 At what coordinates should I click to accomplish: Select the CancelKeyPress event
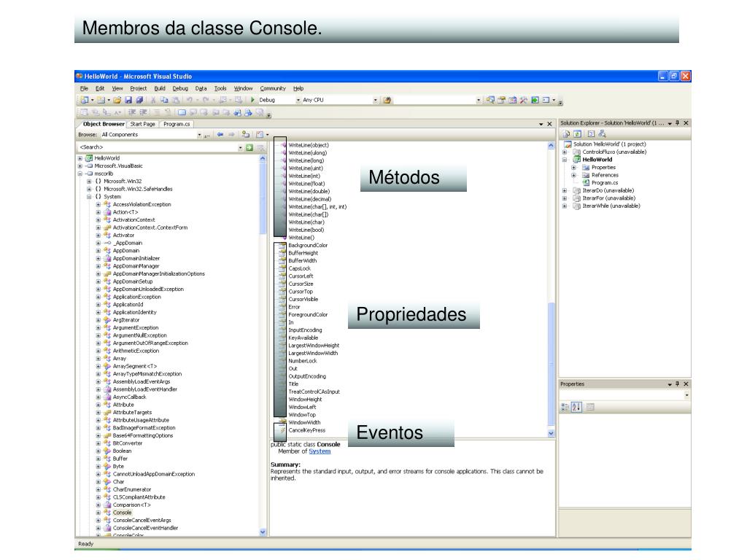point(307,430)
